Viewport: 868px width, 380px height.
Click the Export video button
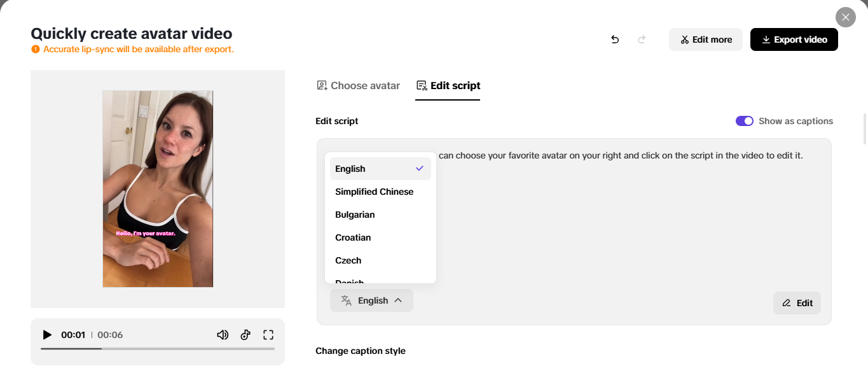point(794,39)
